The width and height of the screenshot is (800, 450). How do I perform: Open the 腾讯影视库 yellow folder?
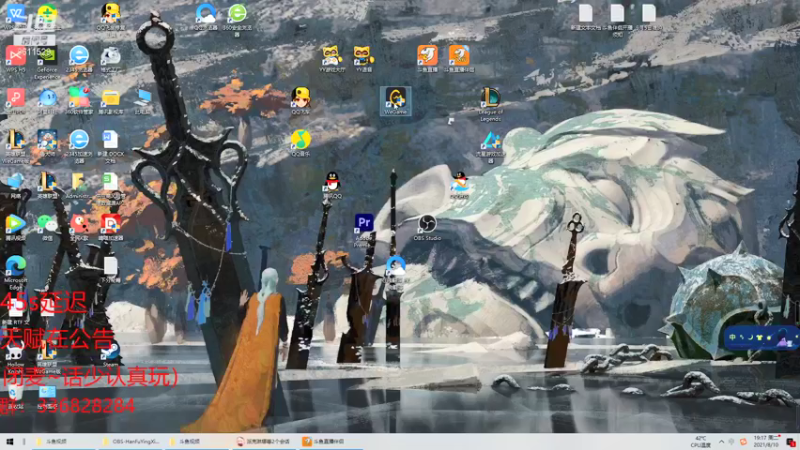110,101
